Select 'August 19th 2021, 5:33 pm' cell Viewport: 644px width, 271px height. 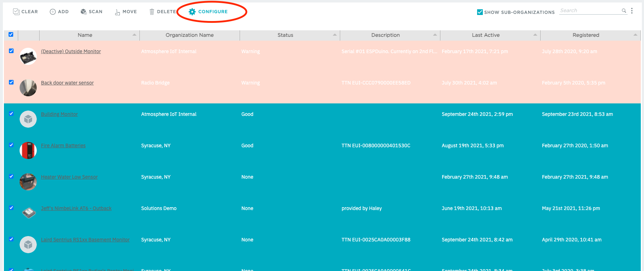[x=472, y=145]
